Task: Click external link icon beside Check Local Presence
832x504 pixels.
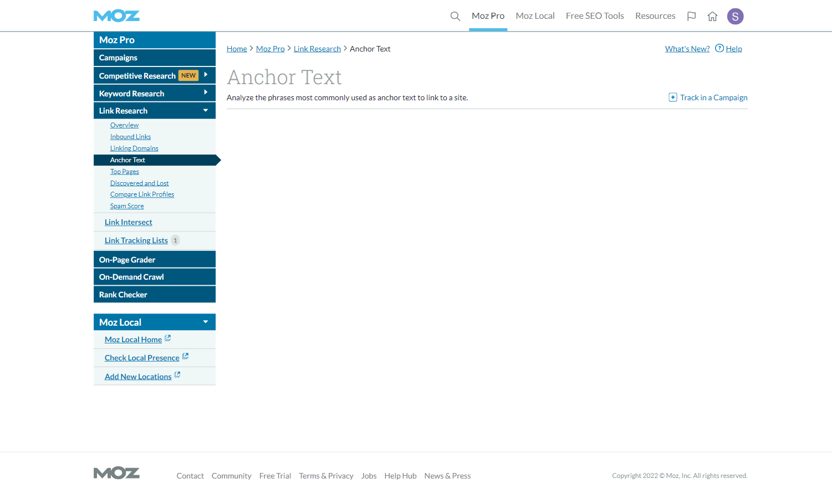Action: pyautogui.click(x=185, y=357)
